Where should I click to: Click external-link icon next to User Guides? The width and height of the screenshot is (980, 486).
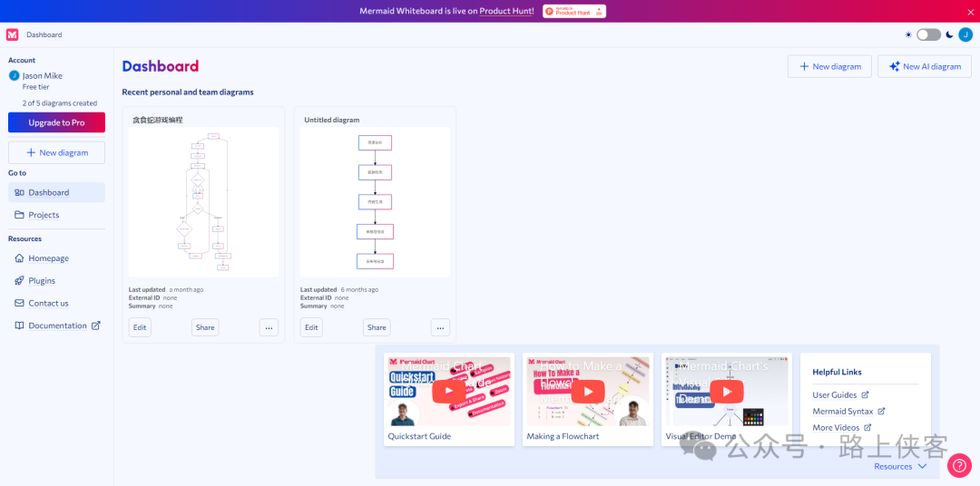(x=865, y=394)
